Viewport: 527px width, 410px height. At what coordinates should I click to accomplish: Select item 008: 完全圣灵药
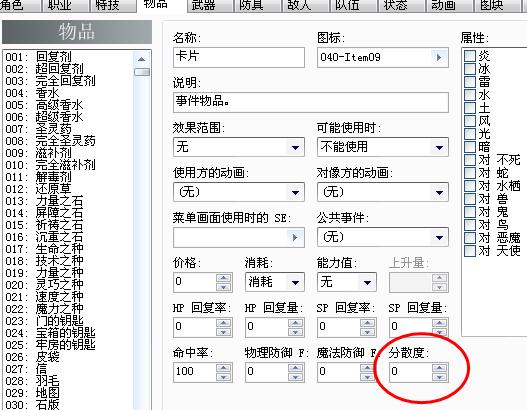point(68,141)
